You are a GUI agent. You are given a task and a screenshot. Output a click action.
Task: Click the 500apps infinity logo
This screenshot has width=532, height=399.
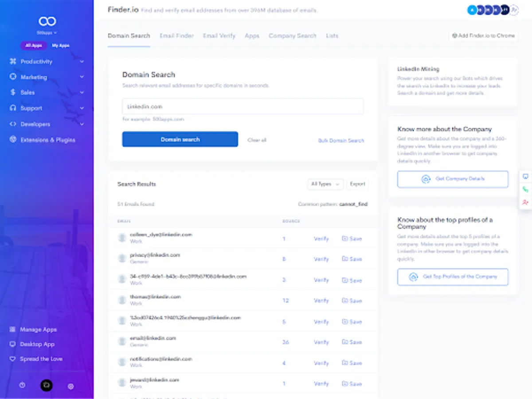47,21
